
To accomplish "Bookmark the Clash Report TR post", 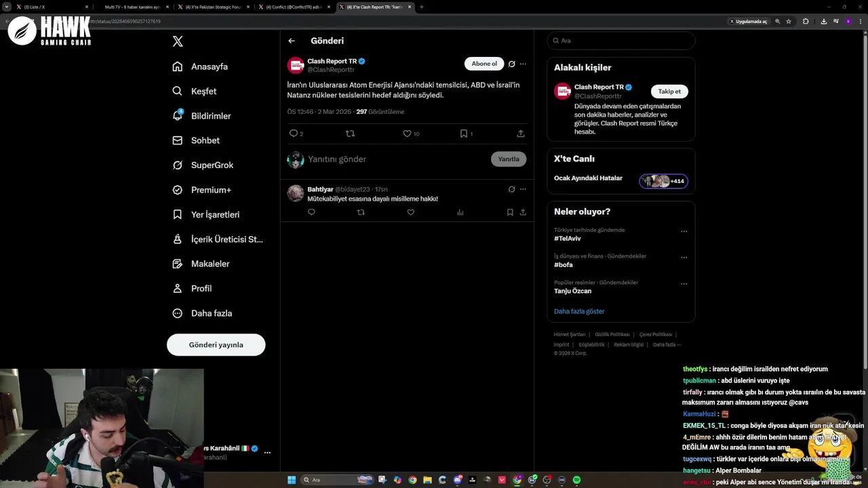I will click(464, 134).
